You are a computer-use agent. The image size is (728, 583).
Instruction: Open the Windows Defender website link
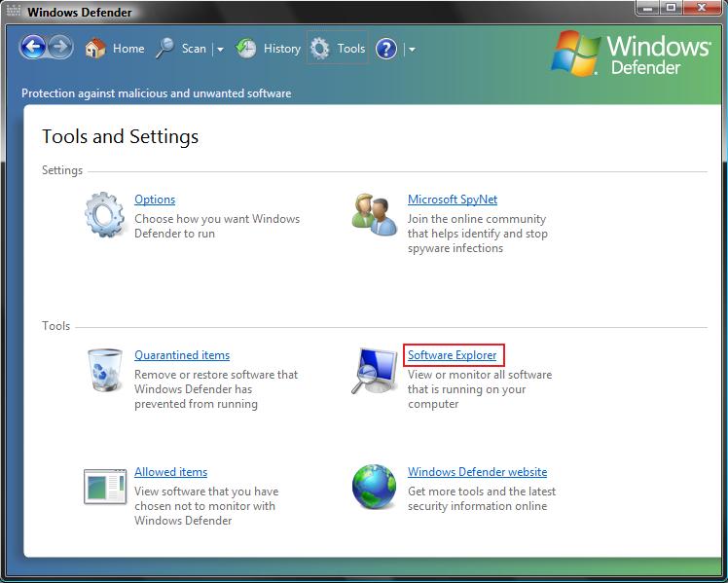pyautogui.click(x=477, y=472)
